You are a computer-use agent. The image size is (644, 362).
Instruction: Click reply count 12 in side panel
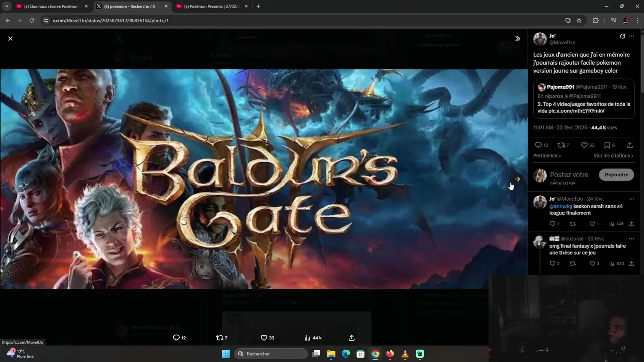click(x=541, y=145)
